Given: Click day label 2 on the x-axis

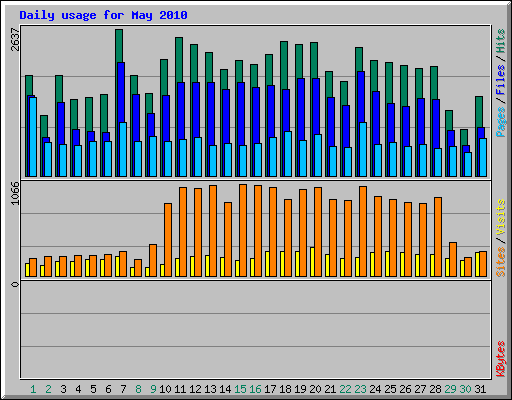Looking at the screenshot, I should pos(48,389).
